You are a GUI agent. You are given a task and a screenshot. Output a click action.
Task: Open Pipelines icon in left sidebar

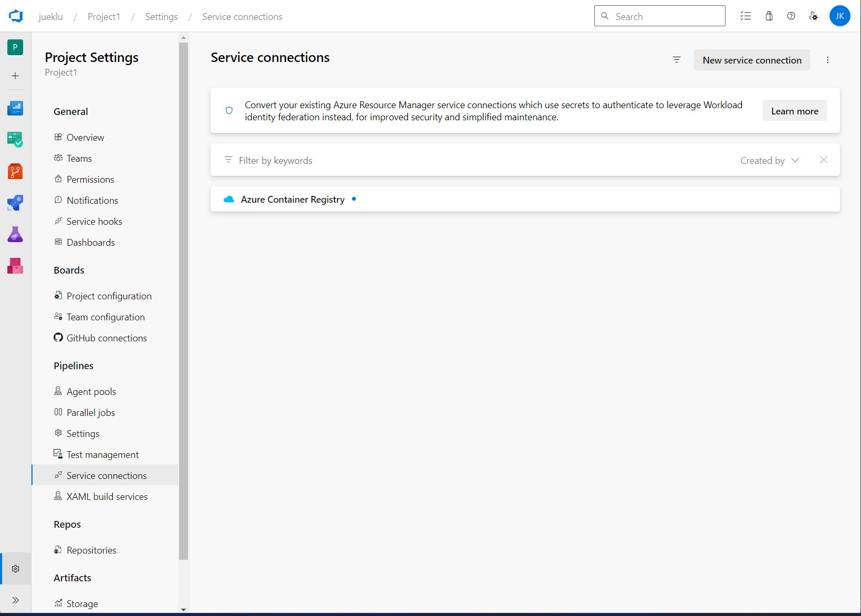point(15,203)
